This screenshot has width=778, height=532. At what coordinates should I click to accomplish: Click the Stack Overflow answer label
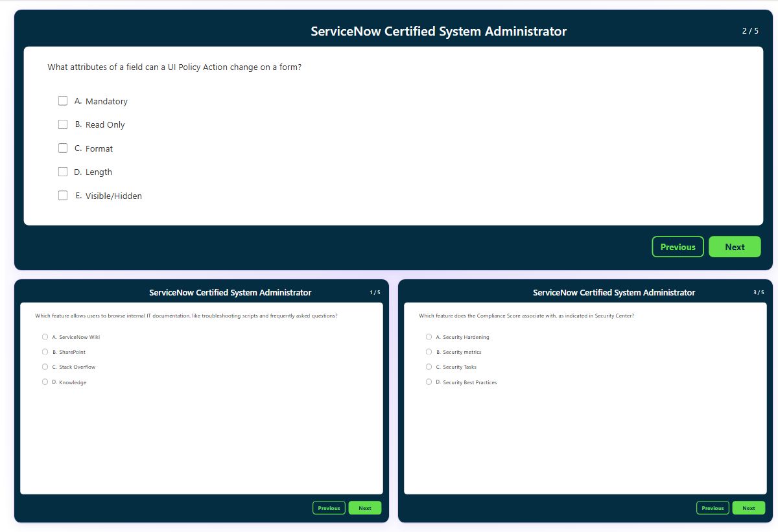pyautogui.click(x=77, y=367)
